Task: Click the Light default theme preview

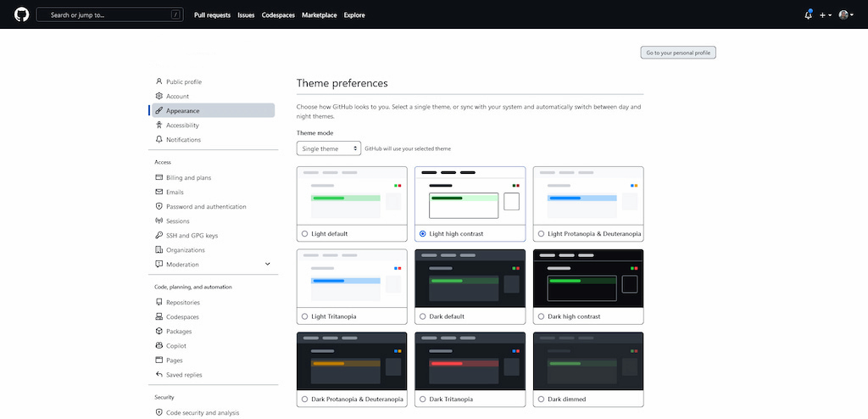Action: [x=352, y=196]
